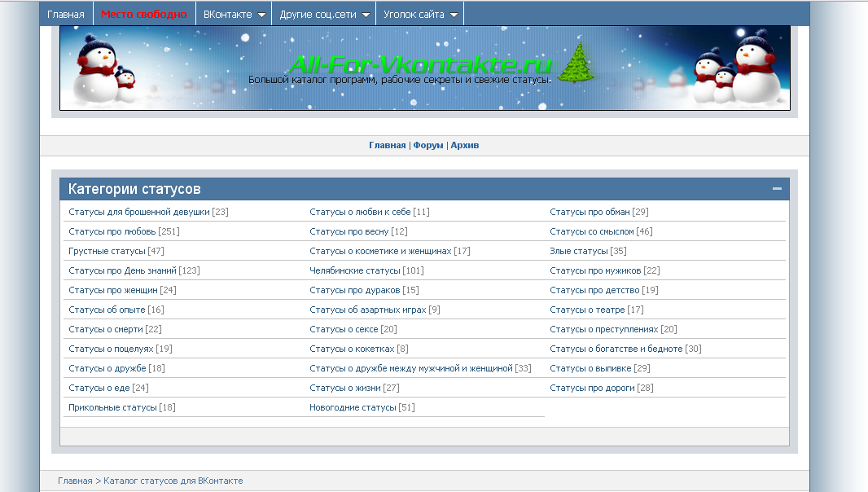Select the red Место свободно menu item
This screenshot has height=492, width=868.
[x=144, y=15]
